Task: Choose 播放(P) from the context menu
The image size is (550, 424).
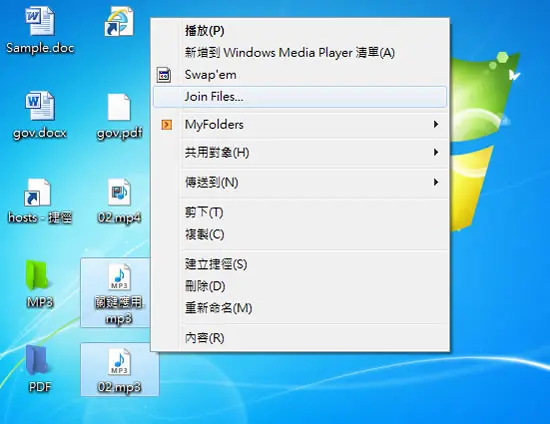Action: (300, 31)
